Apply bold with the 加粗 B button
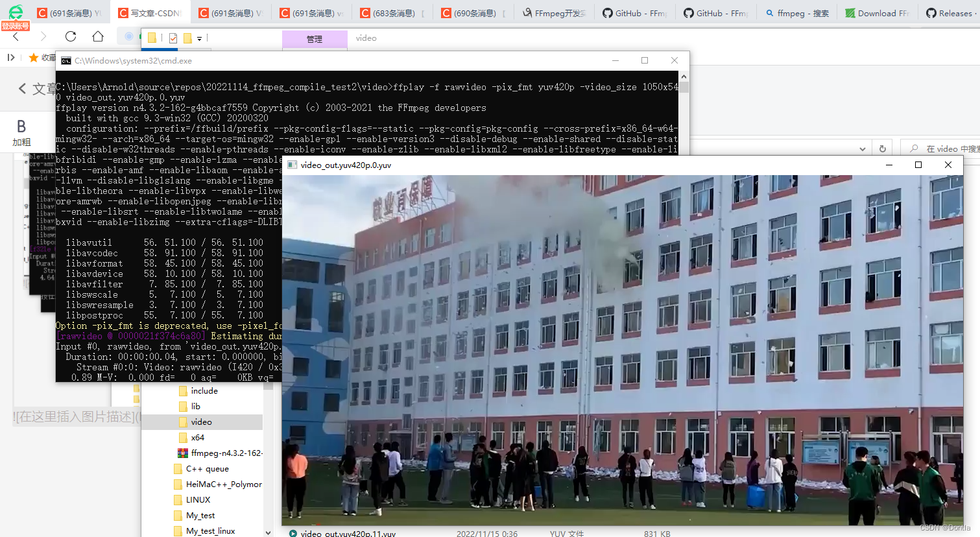Image resolution: width=980 pixels, height=537 pixels. [x=21, y=133]
